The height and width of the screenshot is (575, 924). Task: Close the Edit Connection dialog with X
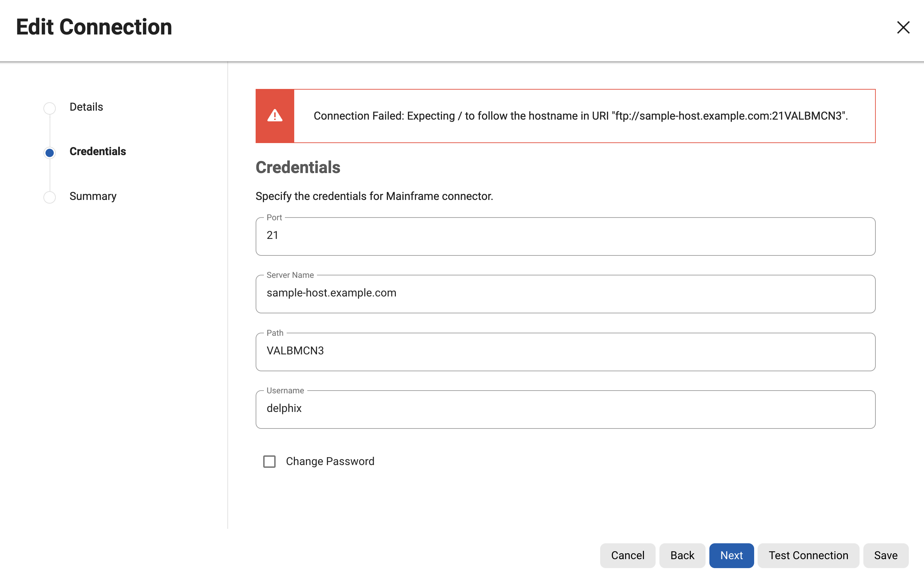pos(903,27)
